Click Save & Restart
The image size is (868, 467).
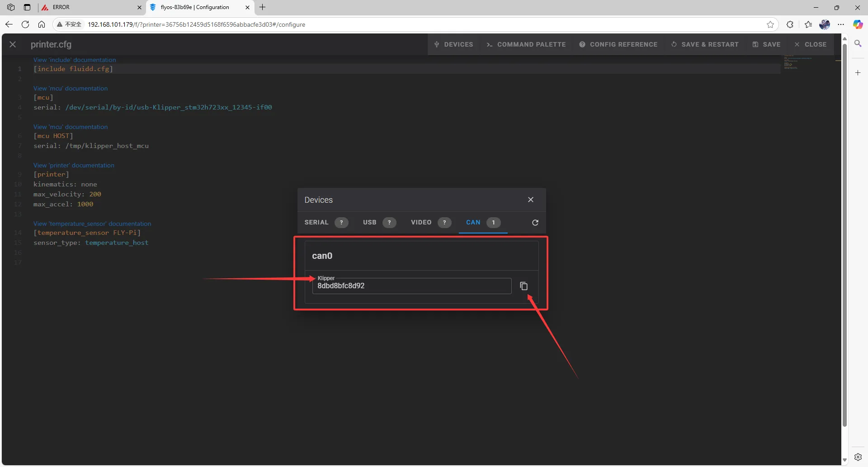pyautogui.click(x=705, y=44)
